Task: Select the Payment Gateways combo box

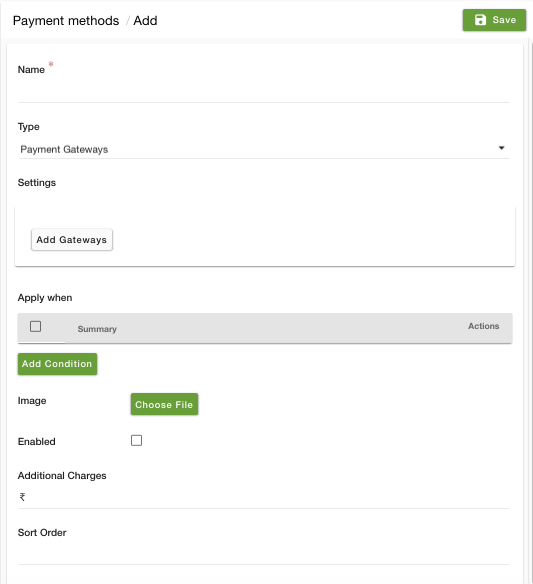Action: click(x=264, y=149)
